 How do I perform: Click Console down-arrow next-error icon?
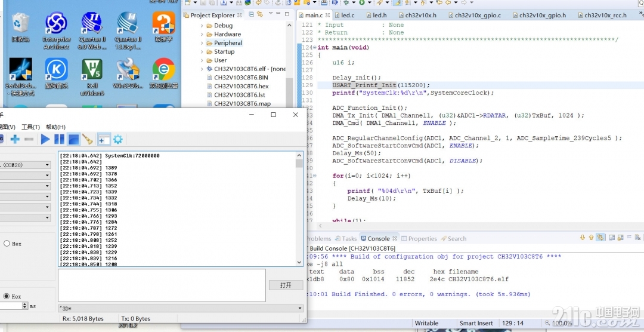(x=583, y=238)
